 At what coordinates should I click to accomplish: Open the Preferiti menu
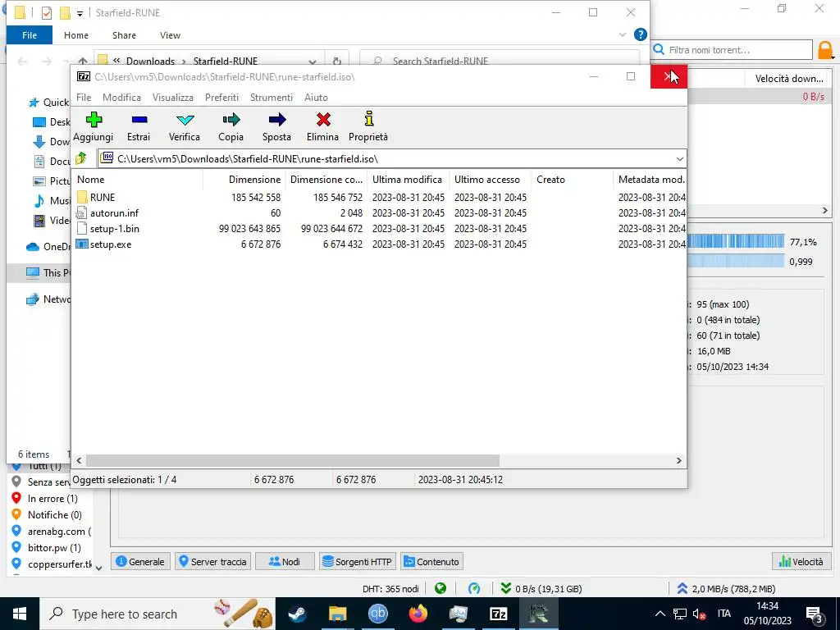(x=221, y=98)
